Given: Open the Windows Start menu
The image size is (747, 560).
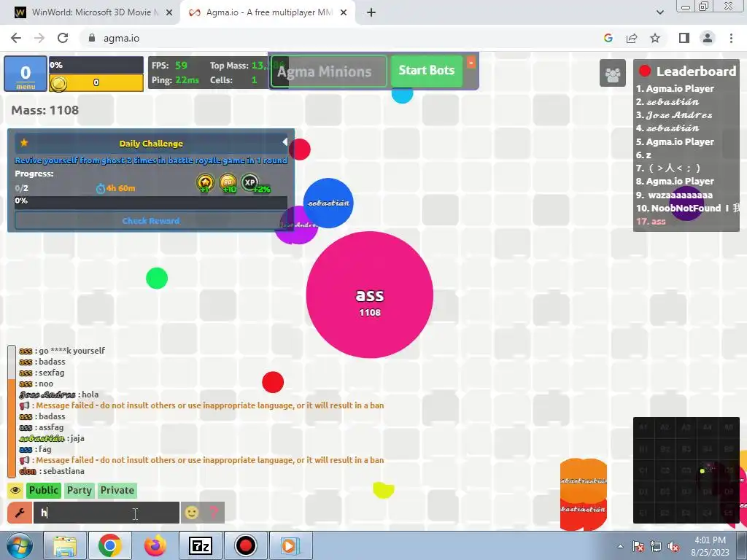Looking at the screenshot, I should [20, 545].
